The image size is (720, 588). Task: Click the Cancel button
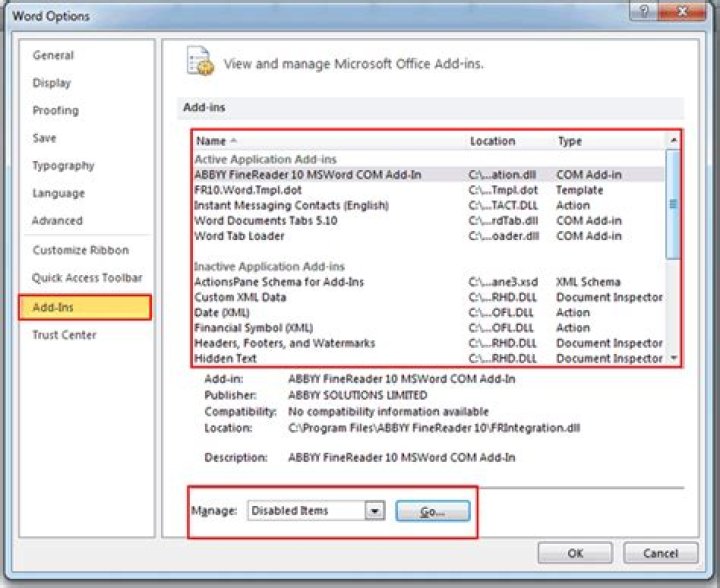[x=660, y=553]
